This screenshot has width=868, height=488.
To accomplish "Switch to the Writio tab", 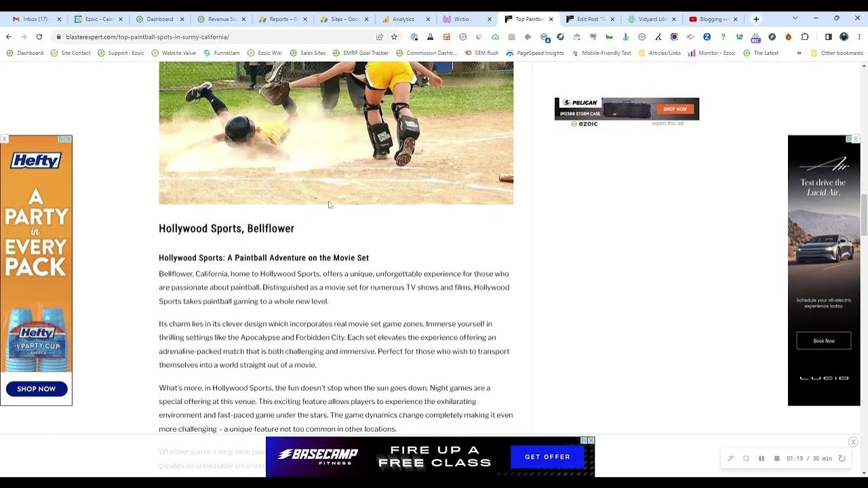I will (467, 19).
